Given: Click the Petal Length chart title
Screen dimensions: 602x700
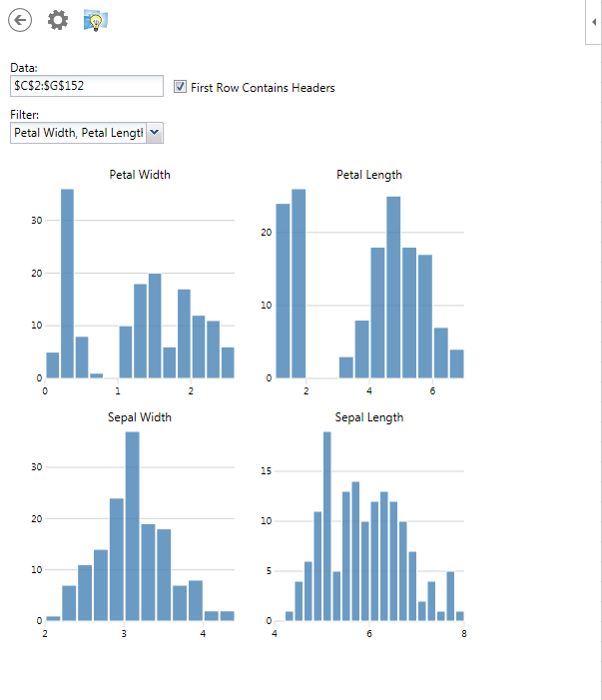Looking at the screenshot, I should (369, 175).
